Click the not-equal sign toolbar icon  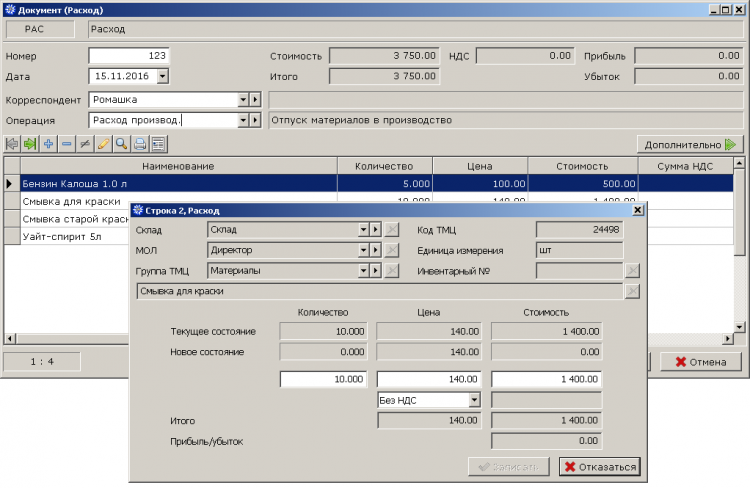coord(84,144)
